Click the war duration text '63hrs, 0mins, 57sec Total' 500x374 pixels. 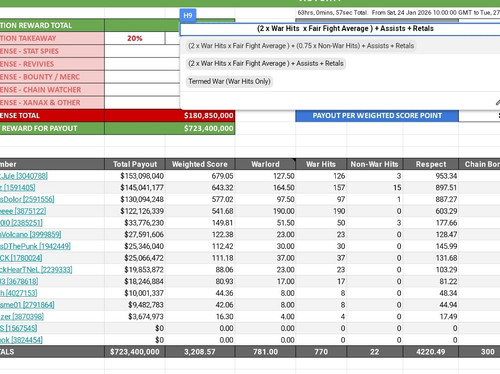(332, 13)
